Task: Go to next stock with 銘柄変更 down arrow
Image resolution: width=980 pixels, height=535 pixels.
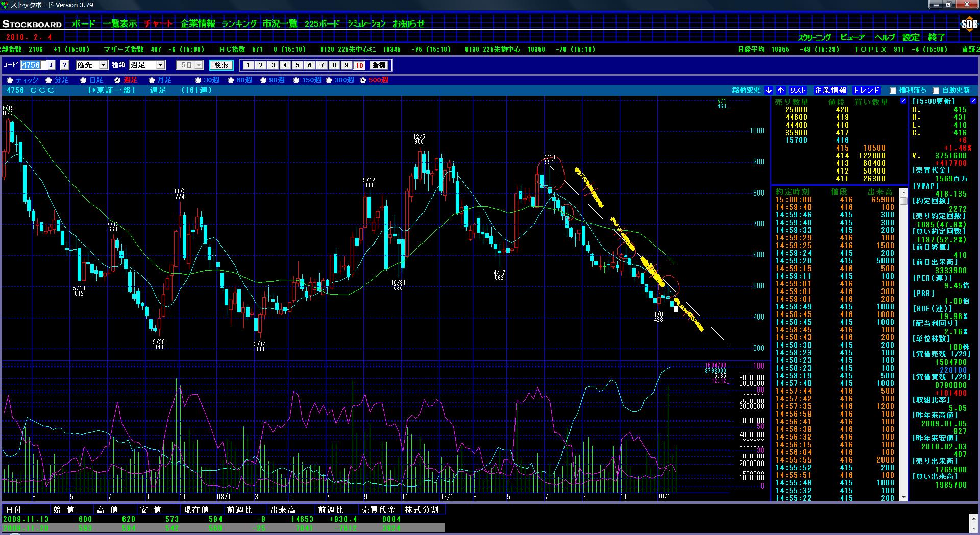Action: point(769,90)
